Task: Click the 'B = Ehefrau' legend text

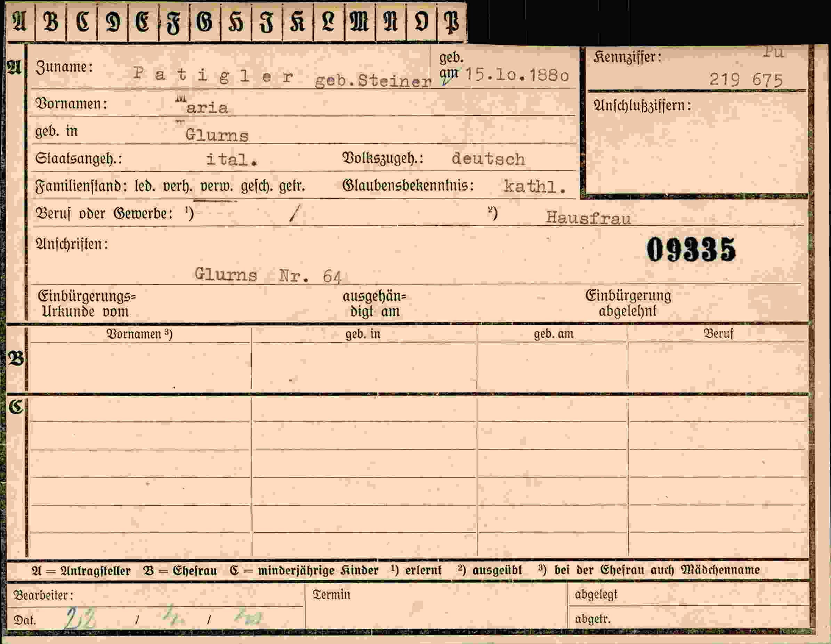Action: tap(180, 571)
